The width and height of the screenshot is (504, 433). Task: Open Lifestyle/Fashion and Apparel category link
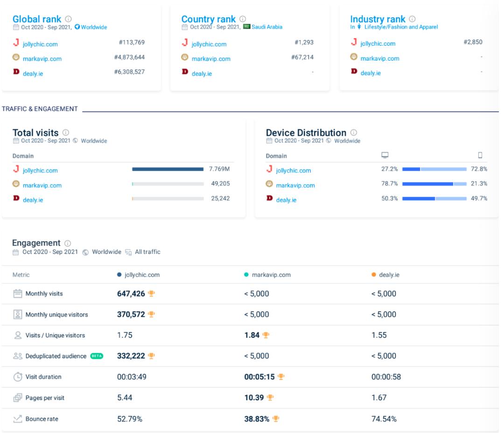401,27
